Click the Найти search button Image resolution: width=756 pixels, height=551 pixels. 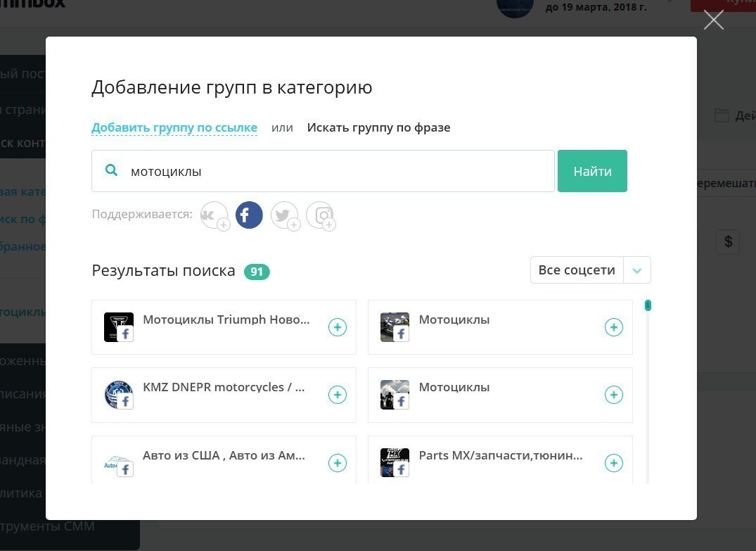tap(593, 171)
